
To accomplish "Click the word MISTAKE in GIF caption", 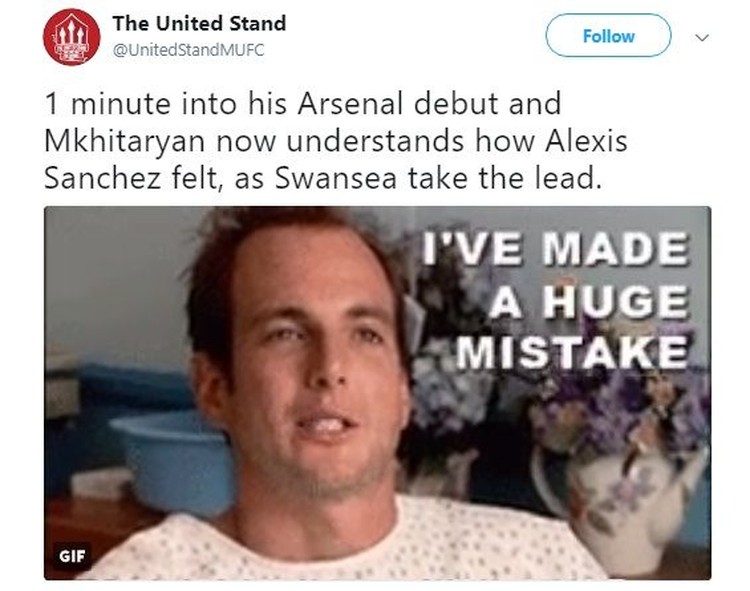I will [x=572, y=353].
